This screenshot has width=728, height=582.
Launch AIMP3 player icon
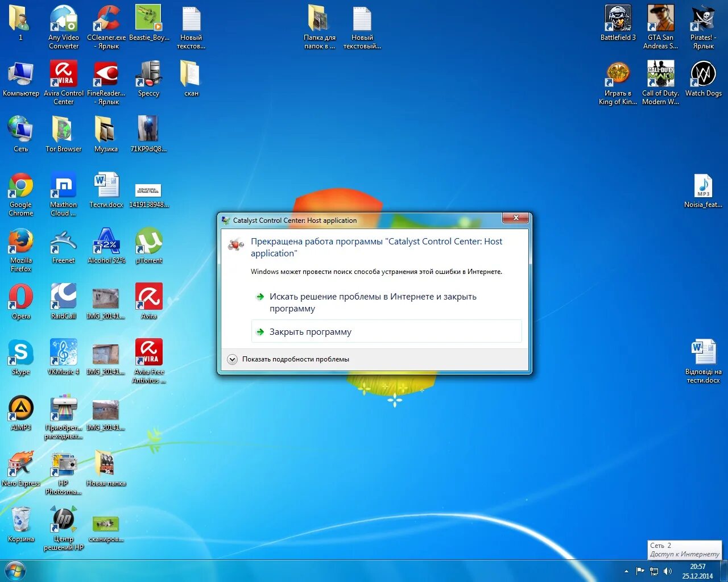coord(21,413)
